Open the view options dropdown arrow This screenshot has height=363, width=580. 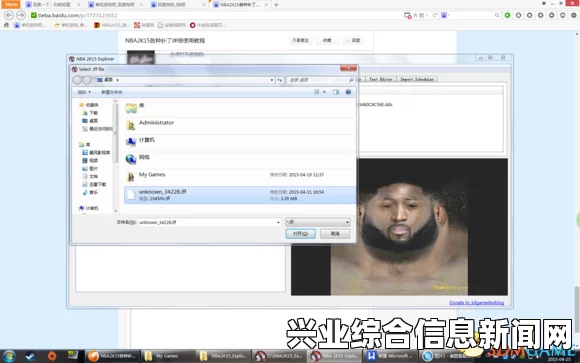coord(324,92)
